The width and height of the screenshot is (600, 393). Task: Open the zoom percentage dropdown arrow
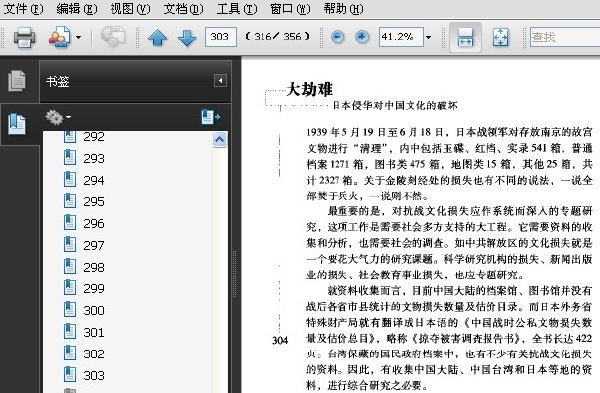click(429, 38)
